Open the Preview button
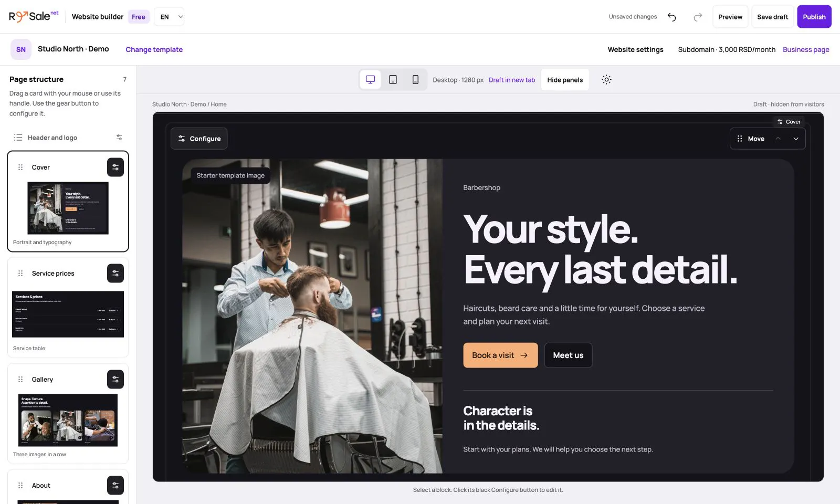The width and height of the screenshot is (840, 504). tap(730, 17)
